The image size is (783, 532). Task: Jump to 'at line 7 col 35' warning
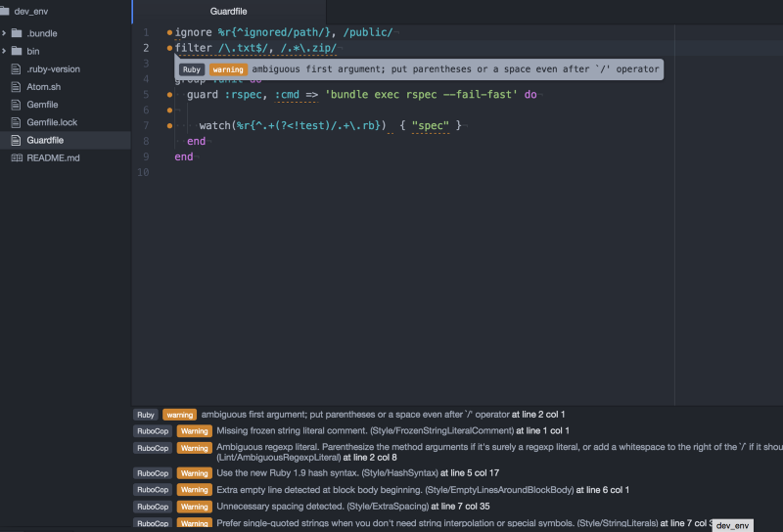click(460, 506)
